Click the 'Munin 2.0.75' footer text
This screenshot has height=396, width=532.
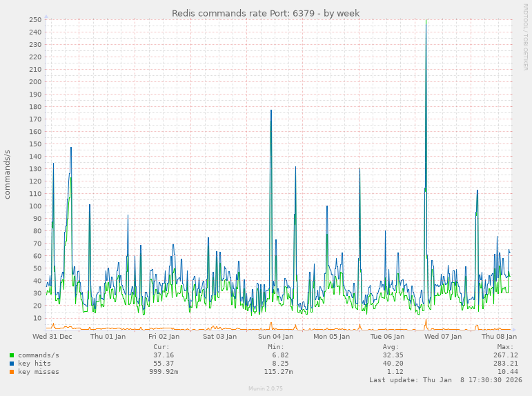pyautogui.click(x=266, y=388)
